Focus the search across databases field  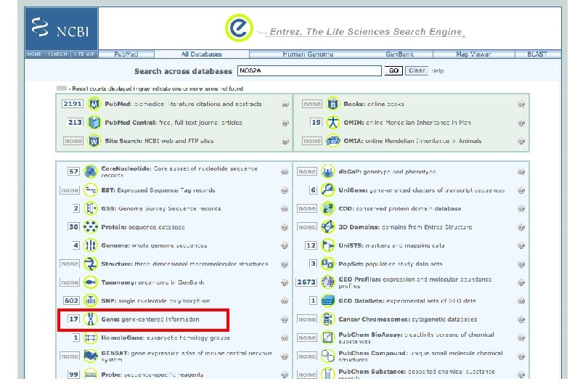309,70
